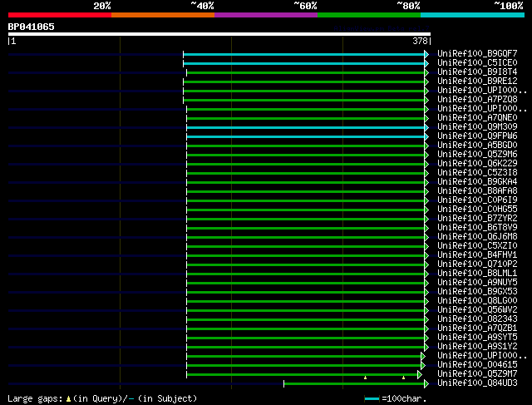The image size is (532, 405).
Task: Click the arrowhead at end of O04615 bar
Action: [x=422, y=365]
